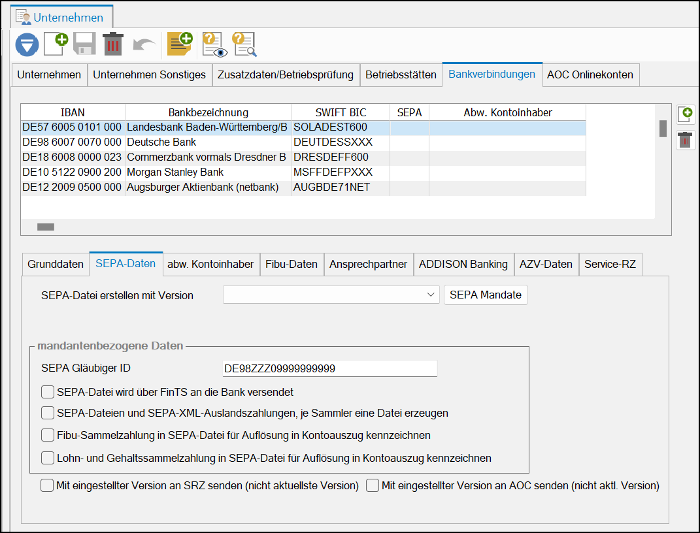This screenshot has width=700, height=533.
Task: Click into the SEPA Gläubiger ID field
Action: click(x=330, y=368)
